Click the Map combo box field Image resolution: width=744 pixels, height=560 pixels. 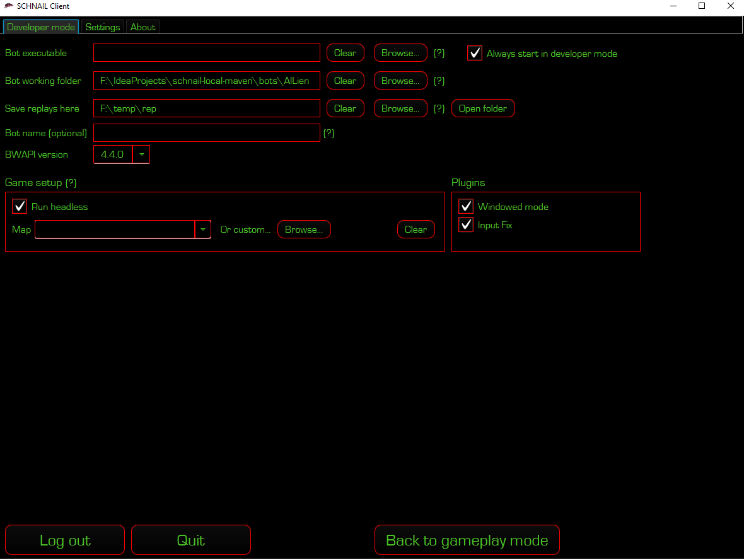click(x=115, y=229)
